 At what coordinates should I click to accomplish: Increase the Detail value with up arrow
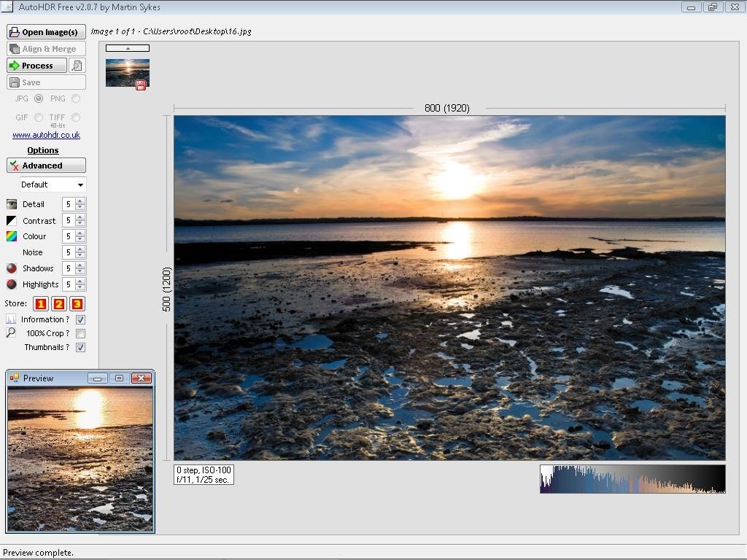tap(80, 201)
